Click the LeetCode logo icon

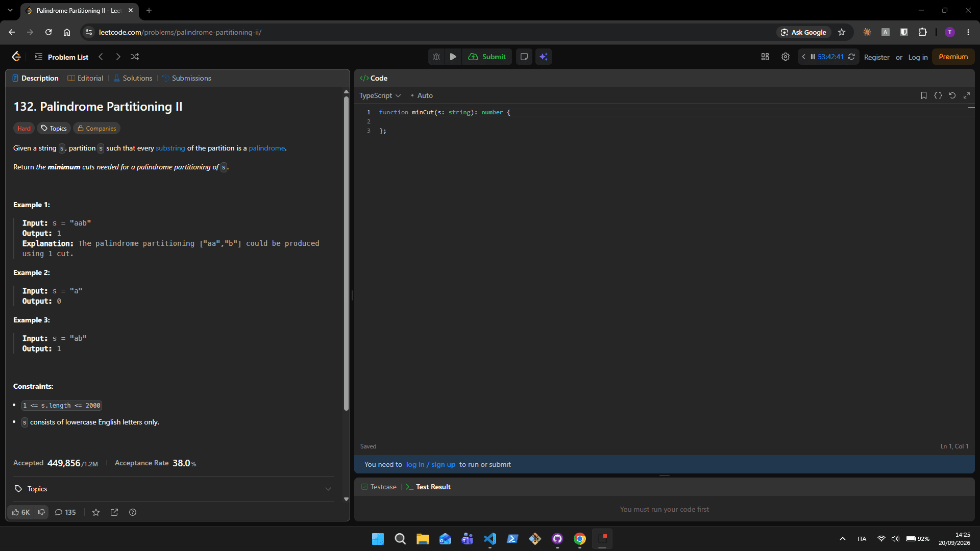point(16,57)
